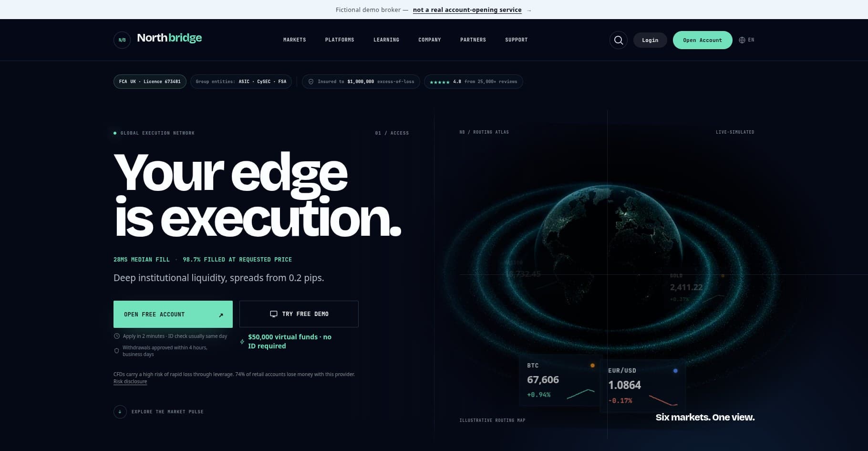
Task: Click the globe language icon
Action: [x=742, y=40]
